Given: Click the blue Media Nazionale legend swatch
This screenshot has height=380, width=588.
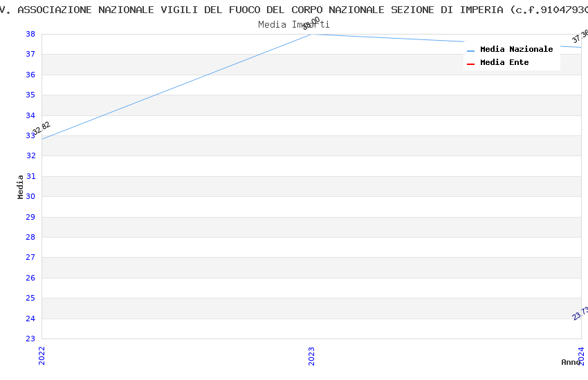Looking at the screenshot, I should 470,50.
